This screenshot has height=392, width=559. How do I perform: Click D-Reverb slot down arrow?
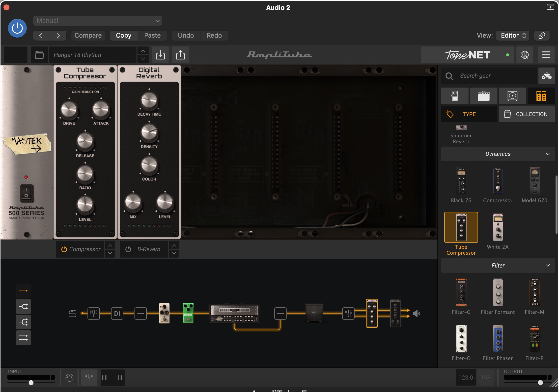coord(174,253)
